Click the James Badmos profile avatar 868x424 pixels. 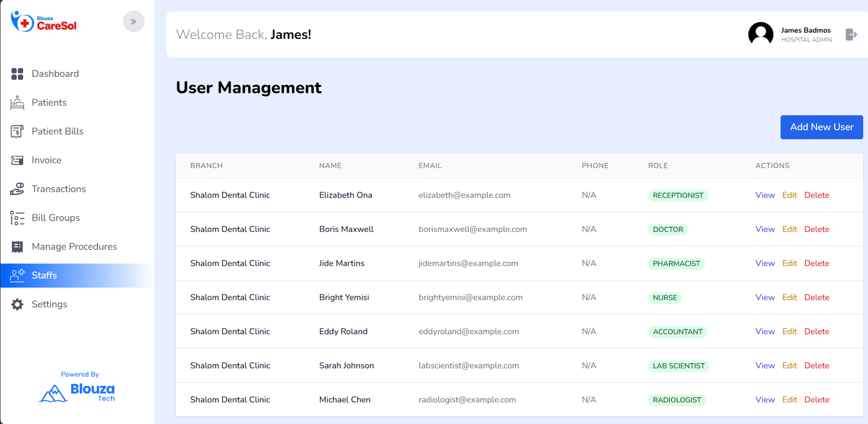(x=760, y=34)
